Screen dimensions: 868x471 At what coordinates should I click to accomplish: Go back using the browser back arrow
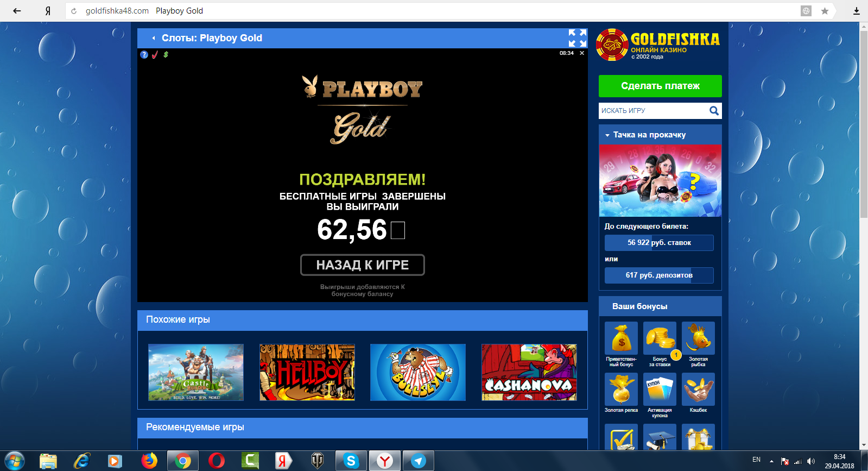[x=17, y=11]
